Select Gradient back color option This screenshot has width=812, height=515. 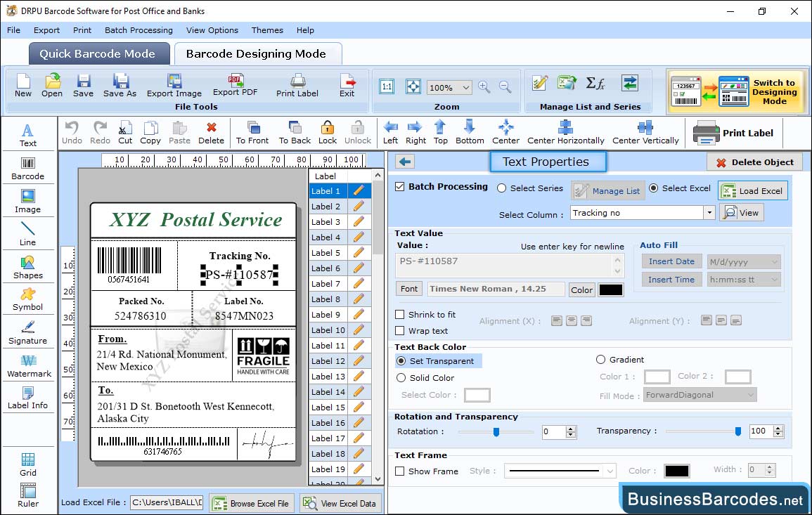coord(600,359)
